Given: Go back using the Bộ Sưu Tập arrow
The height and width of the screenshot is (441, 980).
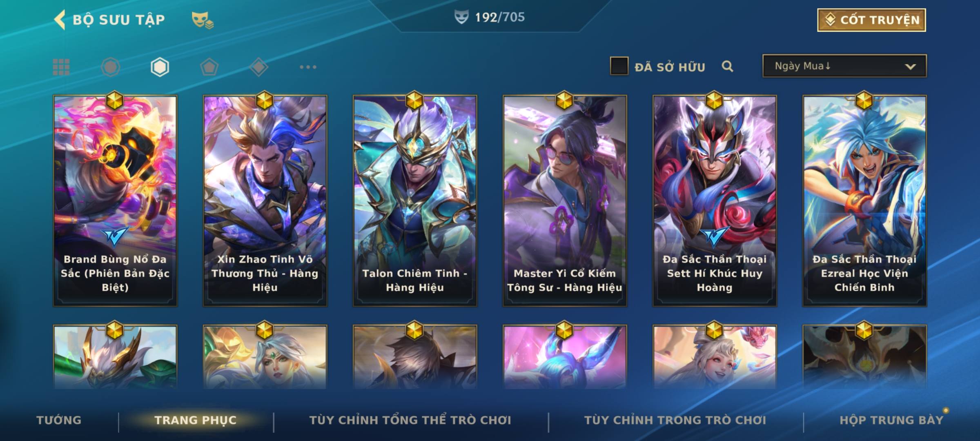Looking at the screenshot, I should [60, 20].
